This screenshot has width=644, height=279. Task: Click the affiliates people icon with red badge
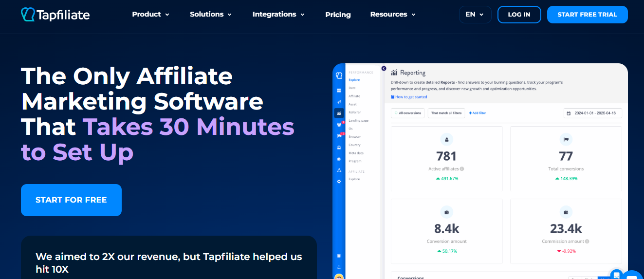pyautogui.click(x=339, y=124)
